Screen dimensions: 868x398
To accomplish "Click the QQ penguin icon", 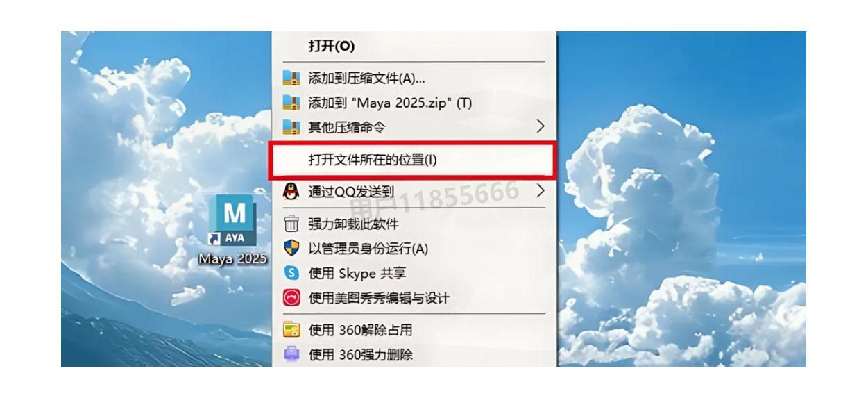I will pyautogui.click(x=291, y=191).
